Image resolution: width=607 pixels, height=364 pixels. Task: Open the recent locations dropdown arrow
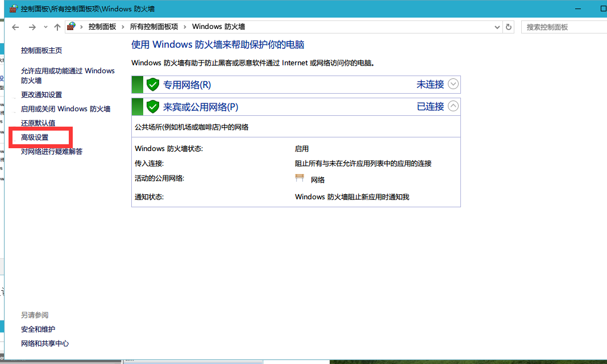coord(45,27)
